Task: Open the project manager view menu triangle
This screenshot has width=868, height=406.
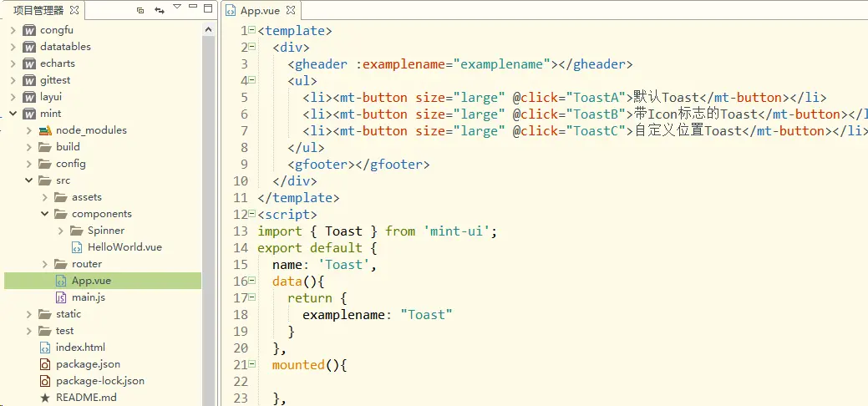Action: 177,7
